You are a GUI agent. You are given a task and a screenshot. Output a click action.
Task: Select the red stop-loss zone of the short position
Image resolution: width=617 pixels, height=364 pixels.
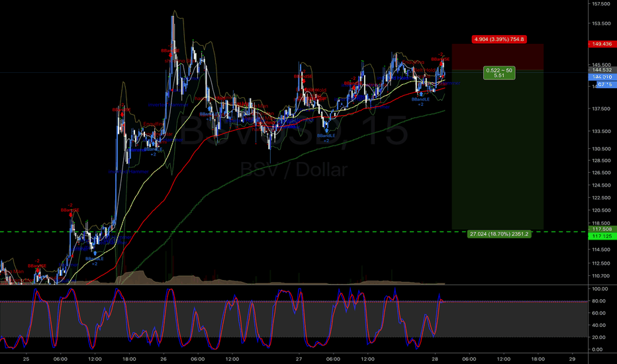[x=497, y=57]
